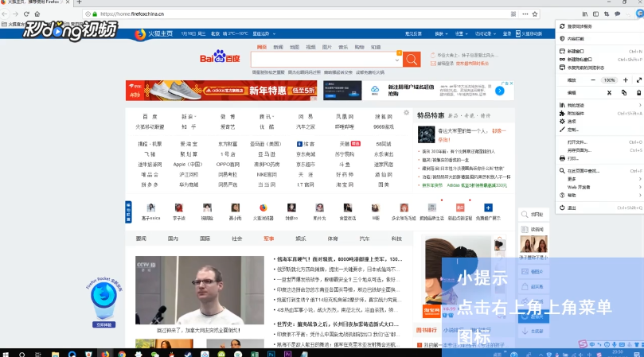Zoom in with the plus button in menu
Viewport: 644px width, 357px height.
625,80
